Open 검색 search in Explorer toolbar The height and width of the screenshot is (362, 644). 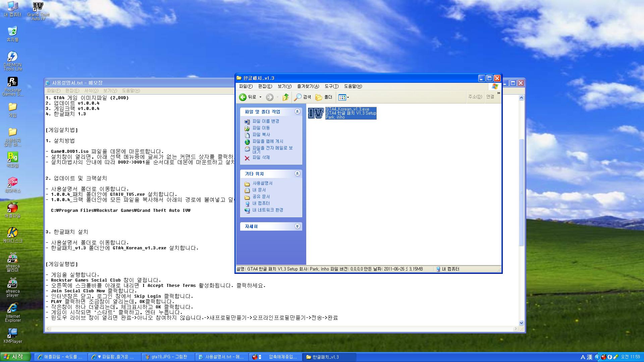[303, 97]
